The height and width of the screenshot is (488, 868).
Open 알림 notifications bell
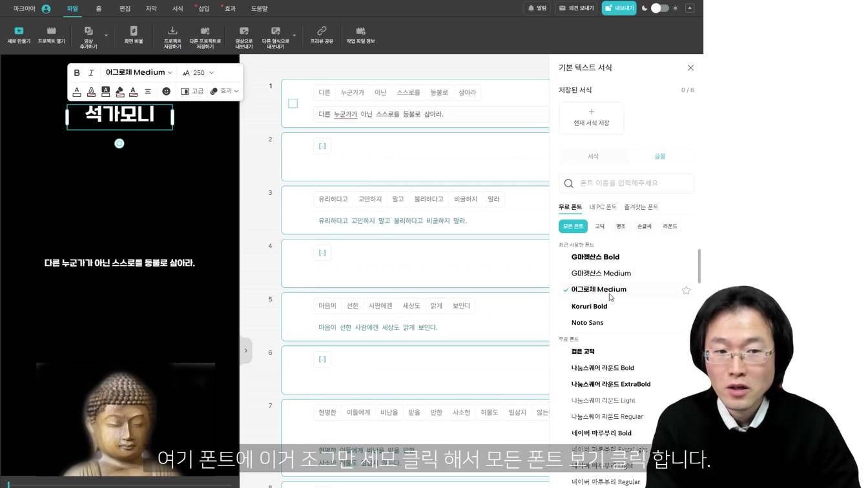[537, 8]
